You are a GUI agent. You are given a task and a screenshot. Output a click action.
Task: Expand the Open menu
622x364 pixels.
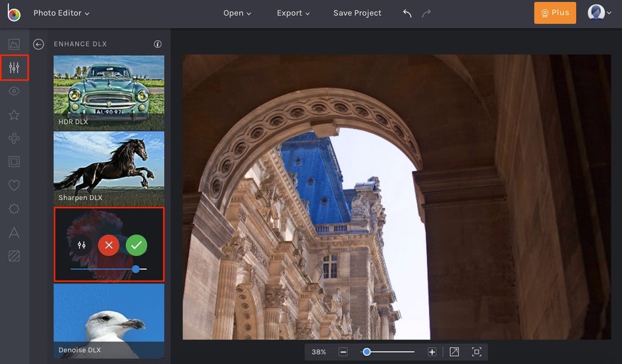(237, 13)
